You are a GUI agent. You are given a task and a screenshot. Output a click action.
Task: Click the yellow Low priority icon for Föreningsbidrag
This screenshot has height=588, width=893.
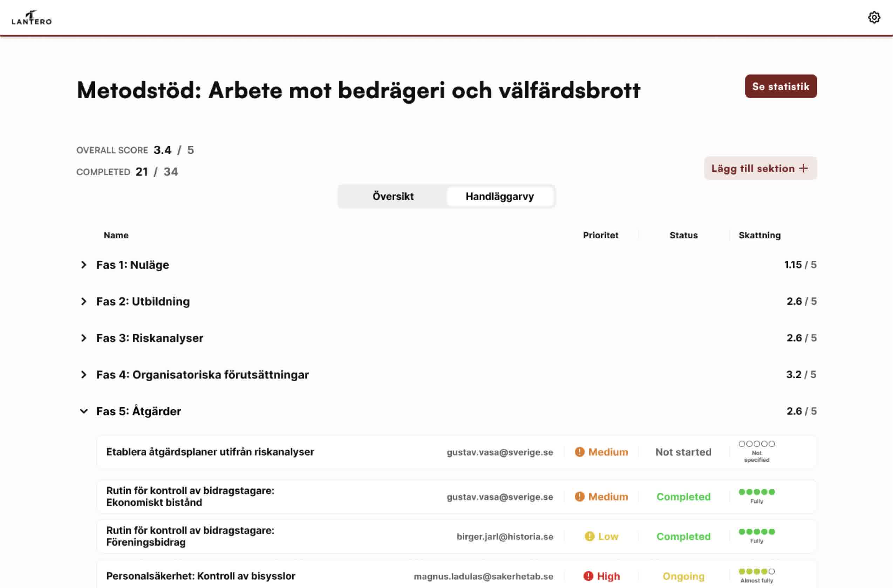click(x=590, y=536)
